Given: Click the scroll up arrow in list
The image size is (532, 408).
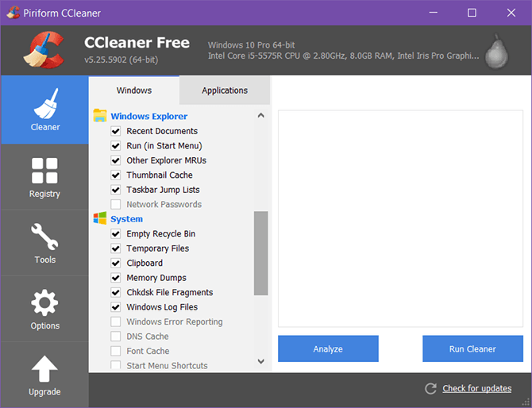Looking at the screenshot, I should point(261,116).
